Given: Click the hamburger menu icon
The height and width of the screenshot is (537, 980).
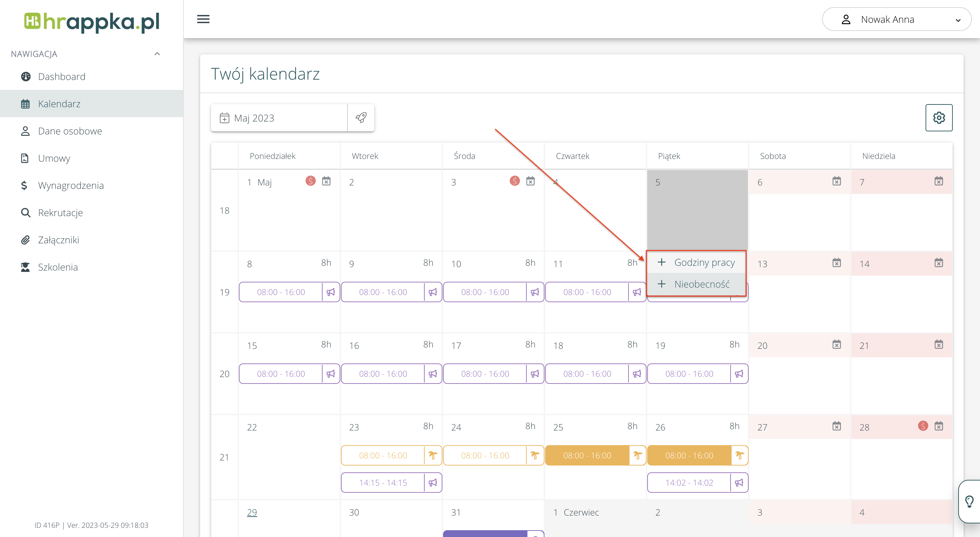Looking at the screenshot, I should (x=203, y=19).
